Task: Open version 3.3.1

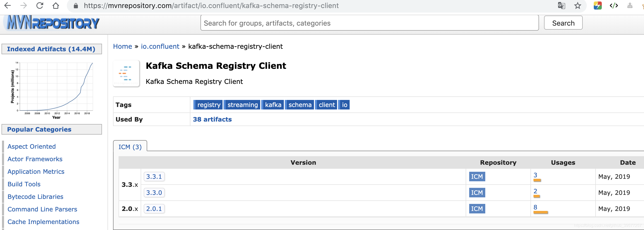Action: pyautogui.click(x=154, y=177)
